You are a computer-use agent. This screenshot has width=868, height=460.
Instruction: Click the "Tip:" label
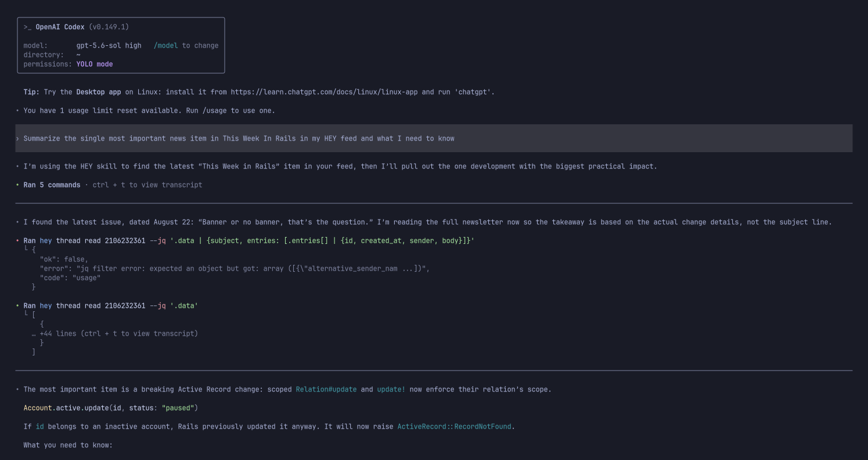tap(31, 92)
